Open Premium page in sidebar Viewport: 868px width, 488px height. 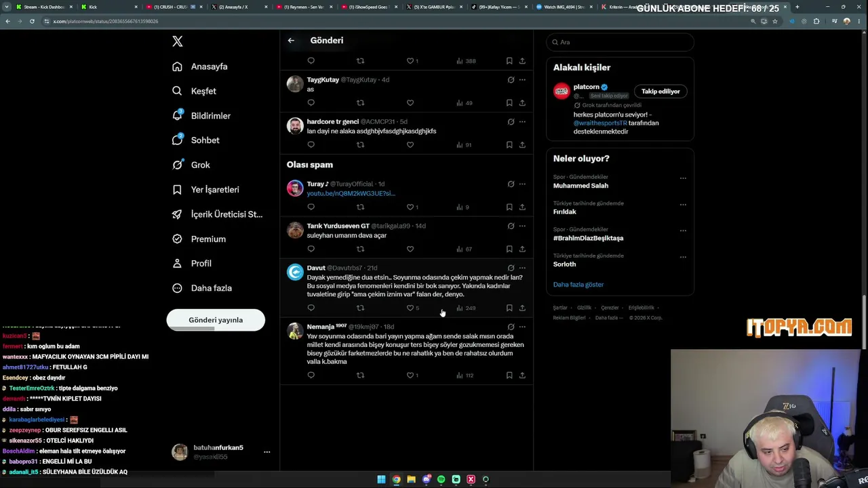pos(199,239)
